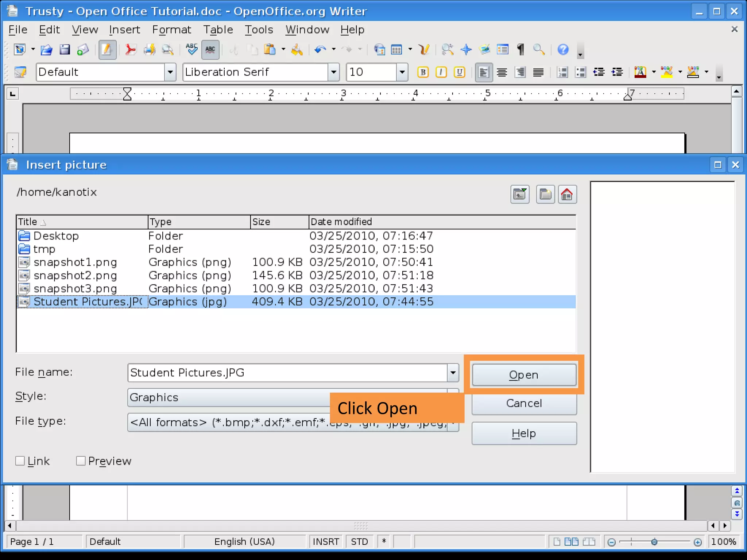
Task: Open the font size dropdown
Action: click(402, 72)
